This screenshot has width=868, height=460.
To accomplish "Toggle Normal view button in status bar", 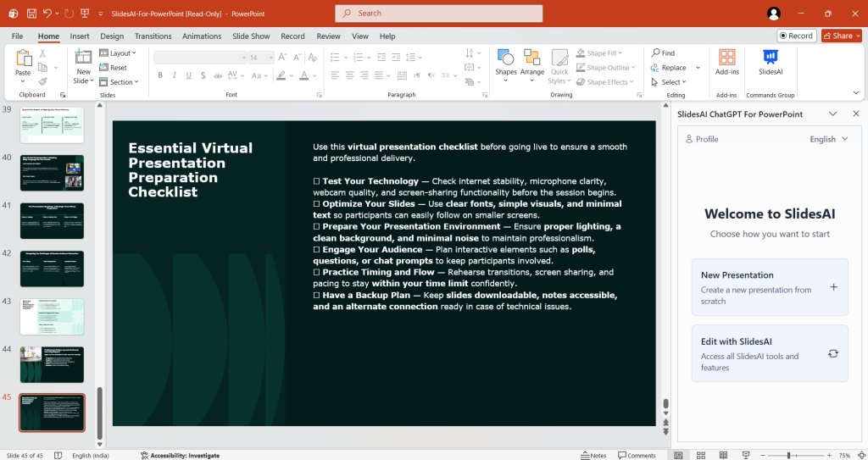I will 678,455.
